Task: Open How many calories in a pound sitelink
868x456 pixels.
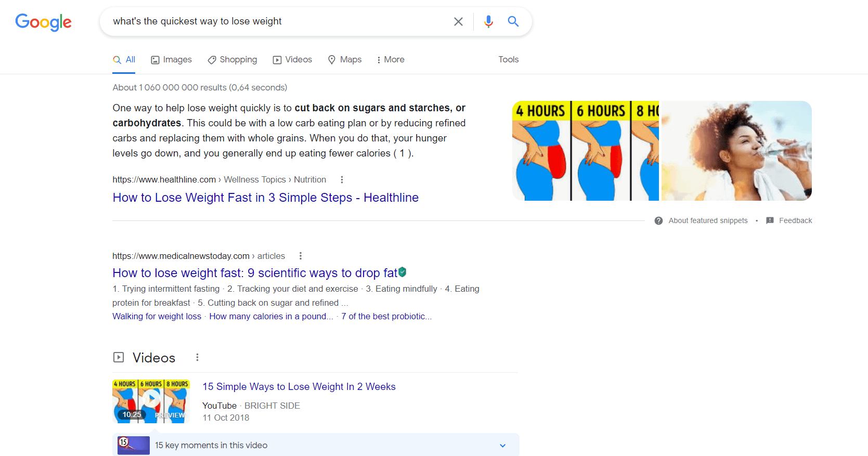Action: (x=271, y=316)
